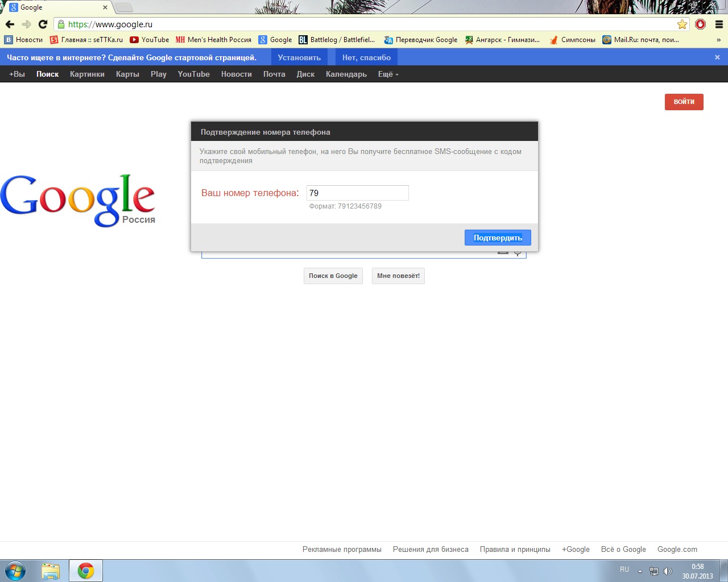This screenshot has width=728, height=582.
Task: Bookmark this page with the star icon
Action: point(682,24)
